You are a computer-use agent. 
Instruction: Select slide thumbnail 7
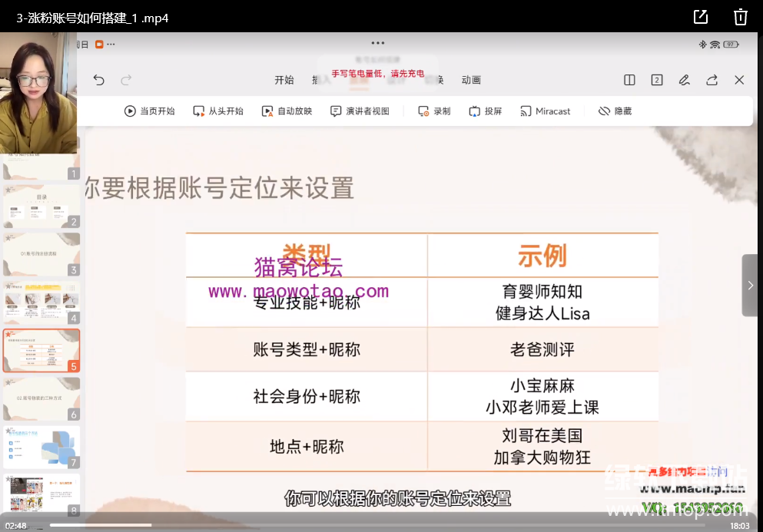[41, 448]
